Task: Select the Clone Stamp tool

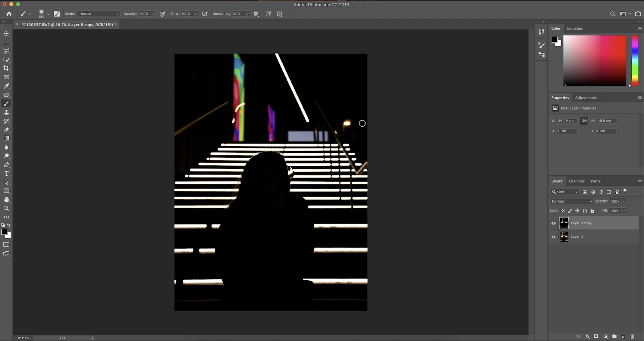Action: pos(6,112)
